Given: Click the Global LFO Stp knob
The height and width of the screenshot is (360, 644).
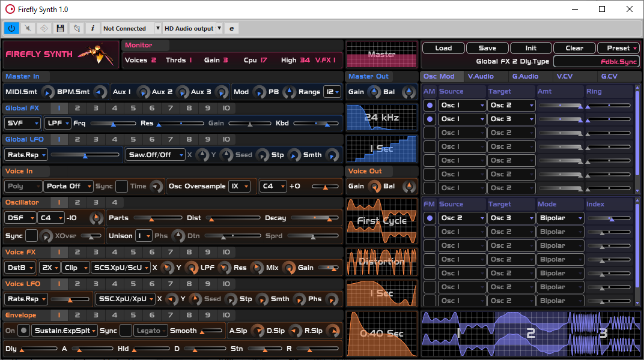Looking at the screenshot, I should pyautogui.click(x=294, y=155).
